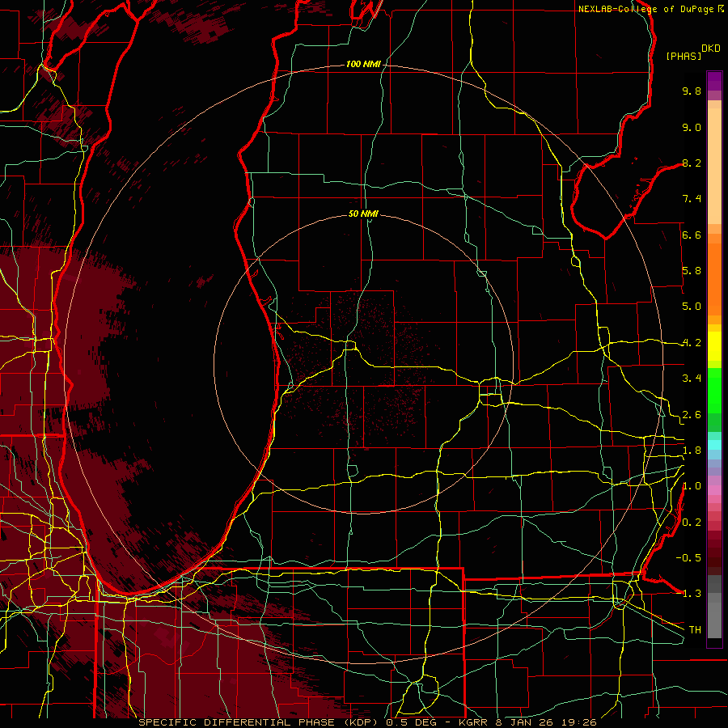This screenshot has width=728, height=728.
Task: Click the 8.2 scale value
Action: 692,163
